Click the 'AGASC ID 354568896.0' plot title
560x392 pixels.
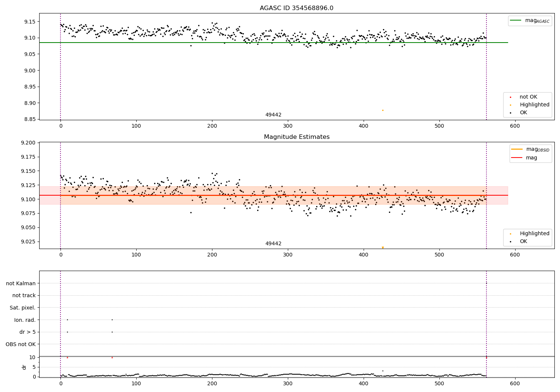[x=296, y=8]
